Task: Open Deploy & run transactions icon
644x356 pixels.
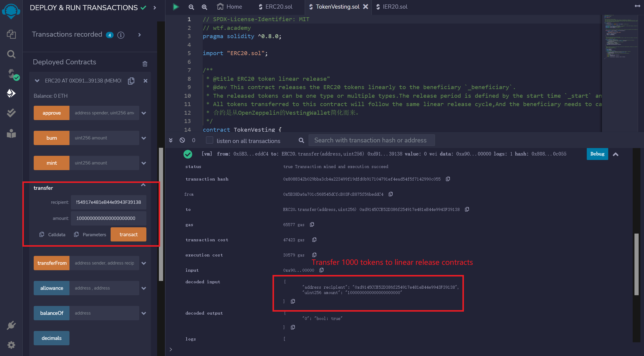Action: click(x=11, y=93)
